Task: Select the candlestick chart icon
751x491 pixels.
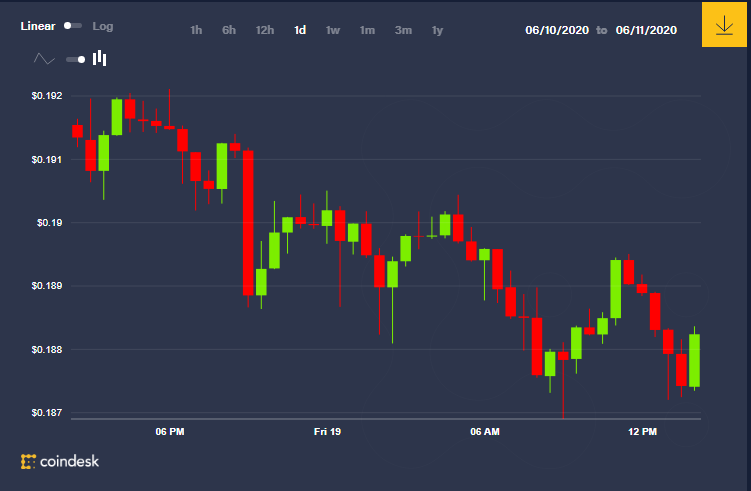Action: click(100, 58)
